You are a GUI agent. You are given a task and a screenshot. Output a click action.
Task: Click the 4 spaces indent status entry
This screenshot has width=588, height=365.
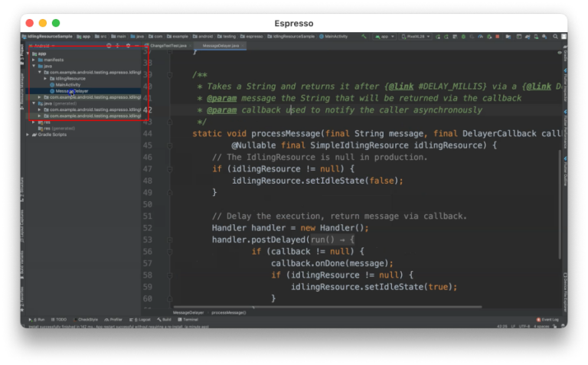tap(541, 327)
